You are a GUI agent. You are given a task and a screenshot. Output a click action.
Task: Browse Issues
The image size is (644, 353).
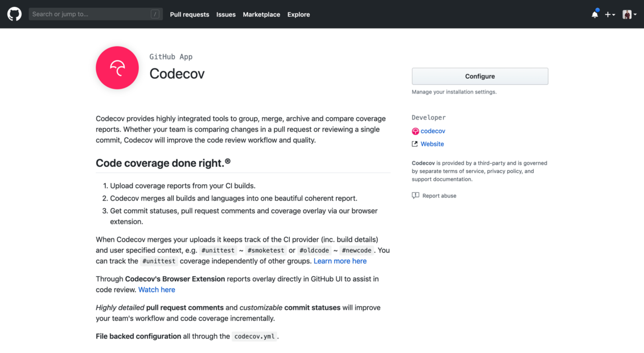point(226,14)
